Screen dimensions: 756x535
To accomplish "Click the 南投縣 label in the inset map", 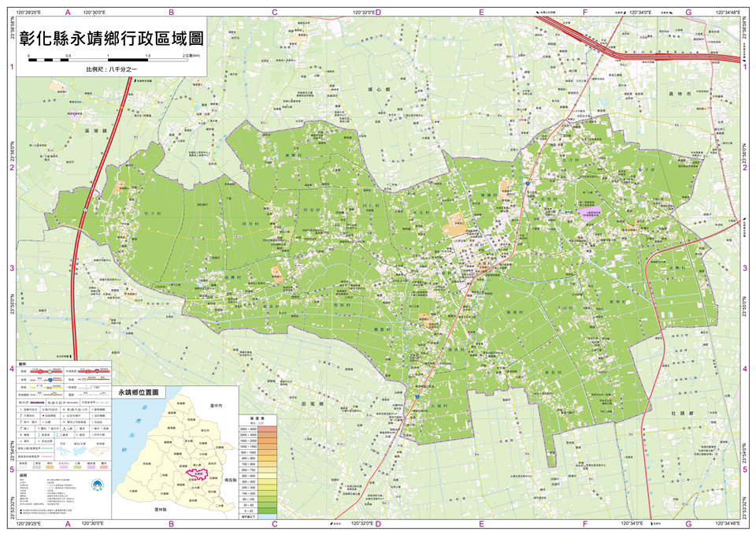I will click(x=231, y=481).
